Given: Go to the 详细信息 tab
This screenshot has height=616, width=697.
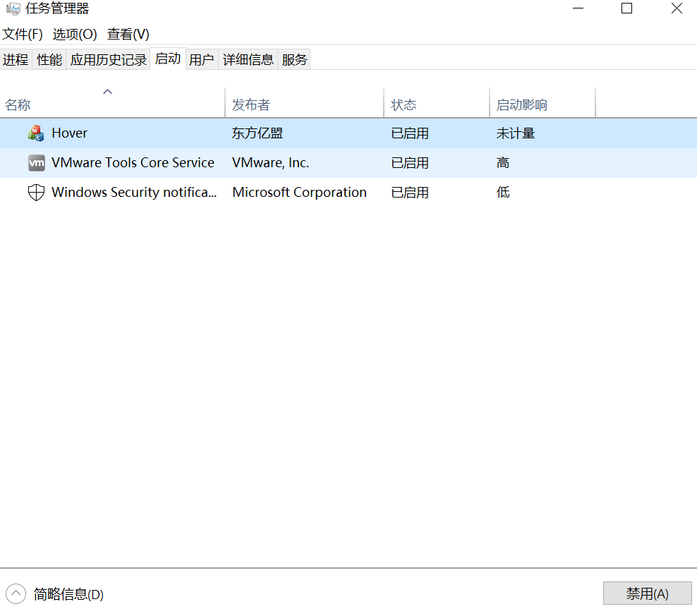Looking at the screenshot, I should tap(248, 60).
